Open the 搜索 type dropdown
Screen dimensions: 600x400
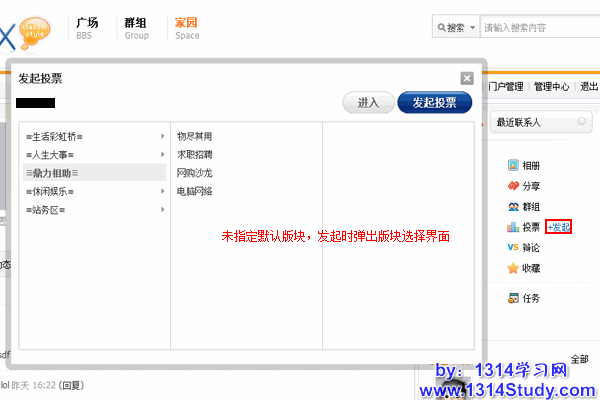tap(455, 28)
